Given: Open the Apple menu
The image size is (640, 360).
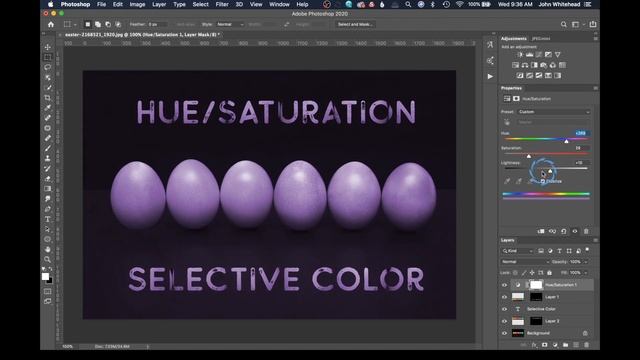Looking at the screenshot, I should pyautogui.click(x=51, y=4).
